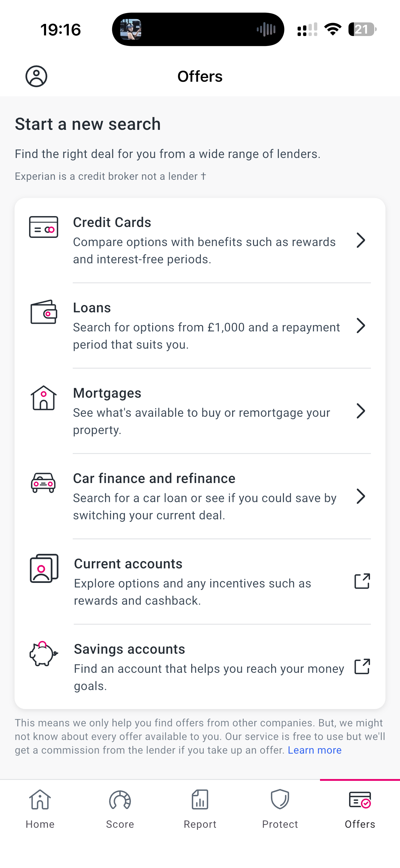Tap the Loans wallet icon
400x868 pixels.
pyautogui.click(x=44, y=312)
